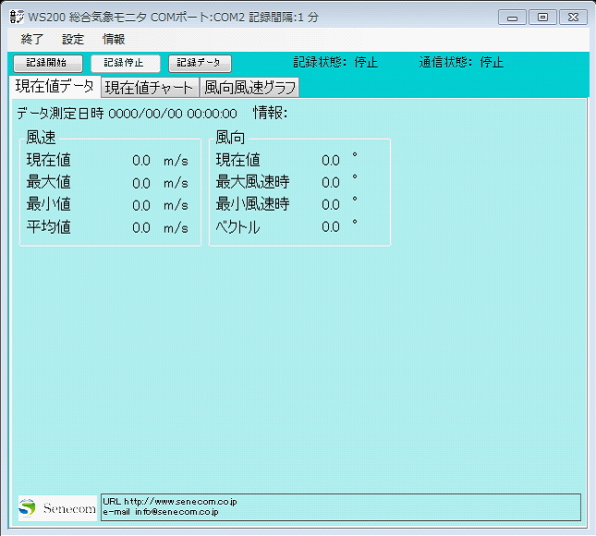Click the 風速 現在値 reading
Viewport: 596px width, 536px height.
(x=141, y=160)
